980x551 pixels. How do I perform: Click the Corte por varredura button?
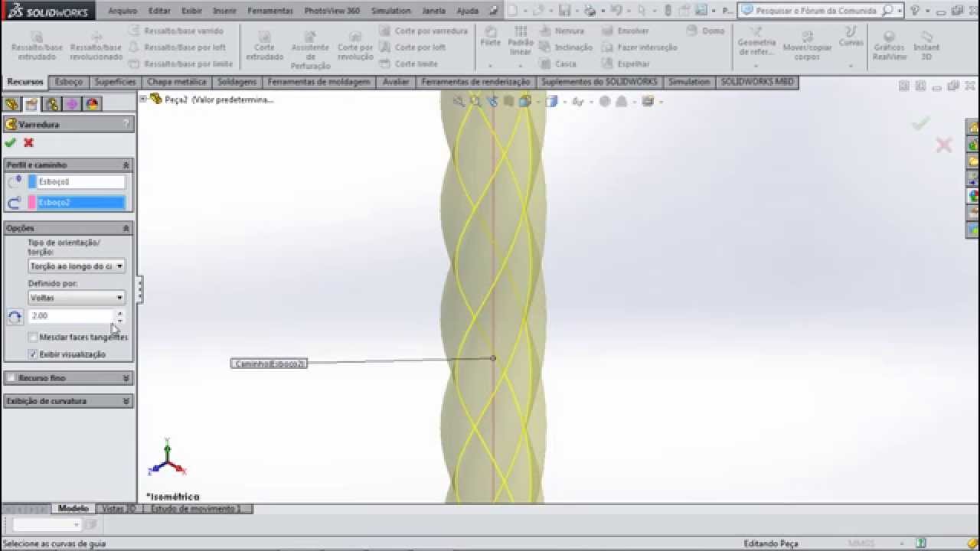[x=423, y=31]
